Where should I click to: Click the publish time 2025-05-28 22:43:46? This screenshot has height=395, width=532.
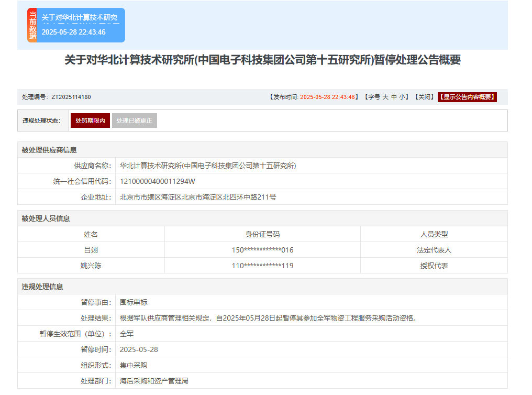327,97
